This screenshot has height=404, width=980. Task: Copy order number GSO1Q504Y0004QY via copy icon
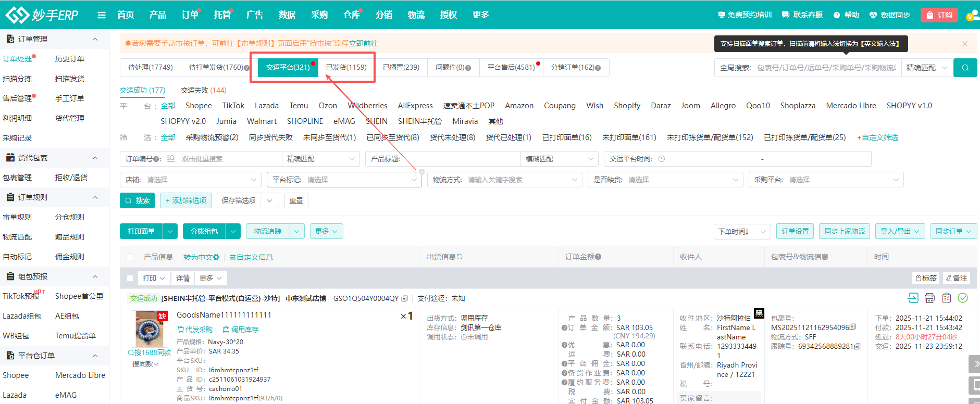point(404,298)
